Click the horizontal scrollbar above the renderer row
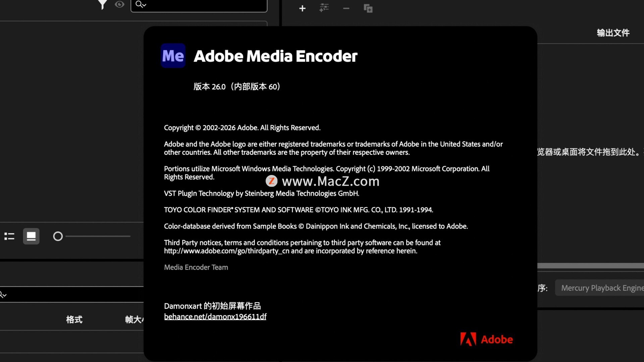 590,266
